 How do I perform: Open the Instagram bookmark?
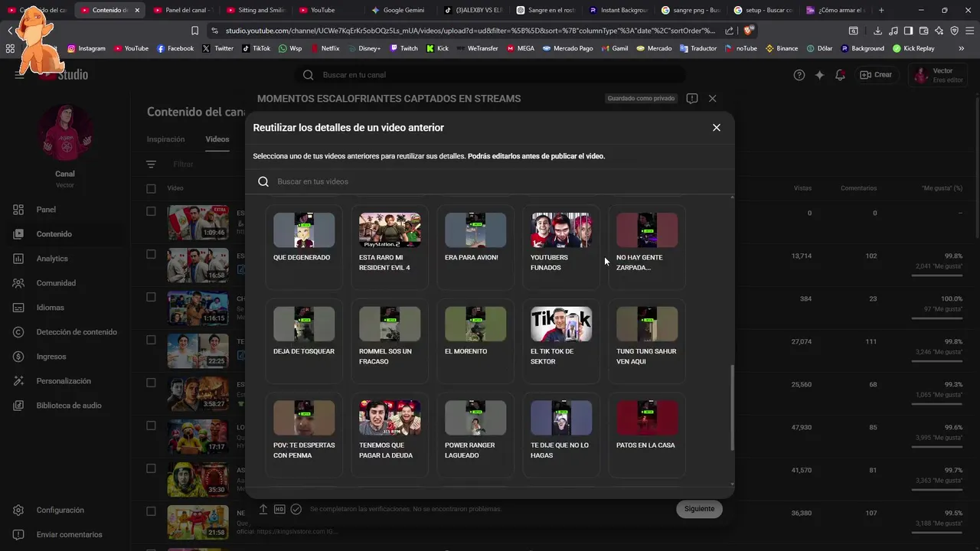(x=87, y=48)
